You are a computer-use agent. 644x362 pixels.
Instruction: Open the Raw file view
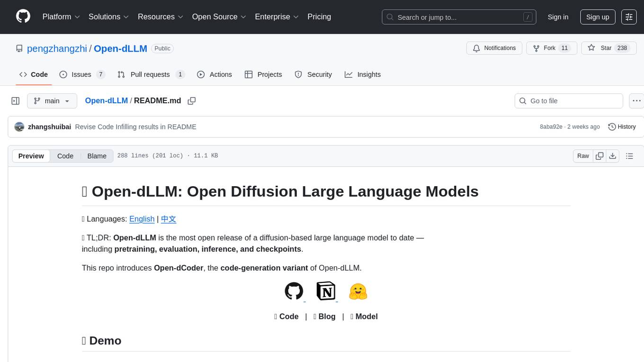click(583, 156)
